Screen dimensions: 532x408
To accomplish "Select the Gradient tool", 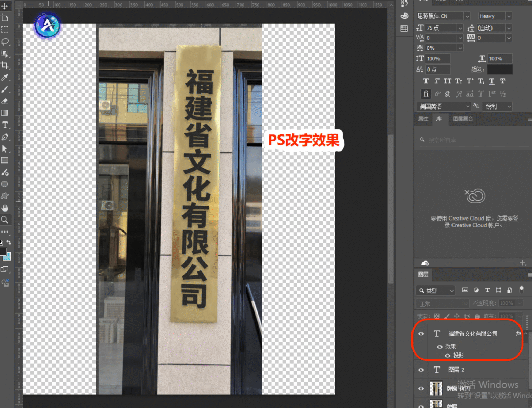I will point(5,113).
